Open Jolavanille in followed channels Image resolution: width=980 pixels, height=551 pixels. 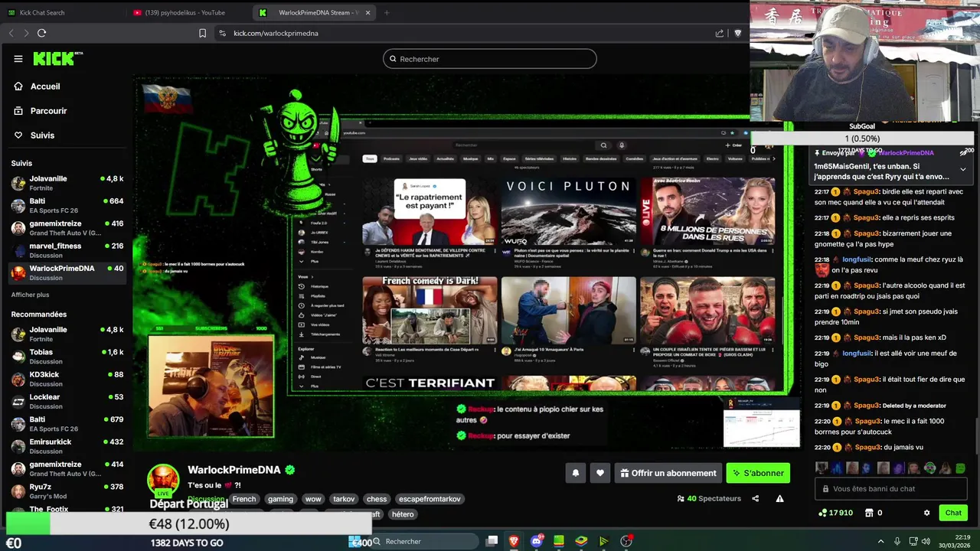click(x=67, y=183)
